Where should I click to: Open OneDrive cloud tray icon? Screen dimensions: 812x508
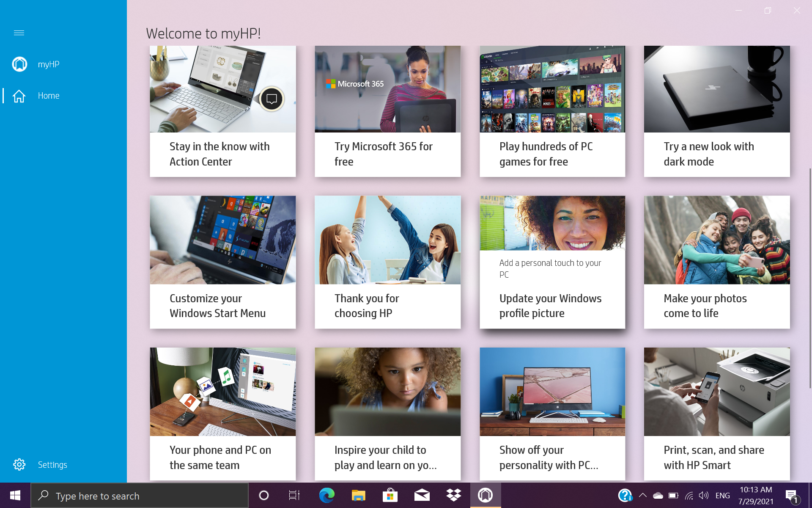(658, 495)
